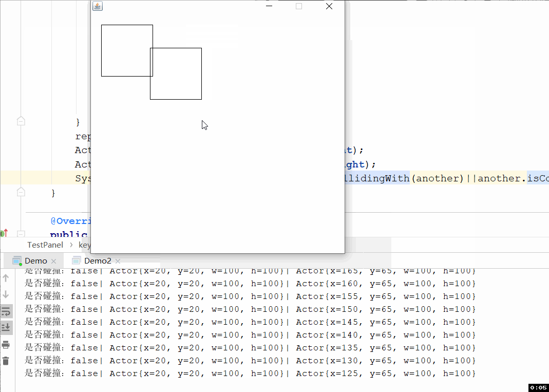Image resolution: width=549 pixels, height=392 pixels.
Task: Click the Up the stack trace arrow
Action: pyautogui.click(x=6, y=278)
